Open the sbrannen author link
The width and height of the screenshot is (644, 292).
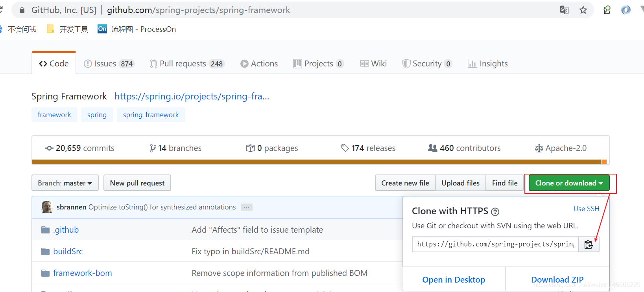coord(72,207)
